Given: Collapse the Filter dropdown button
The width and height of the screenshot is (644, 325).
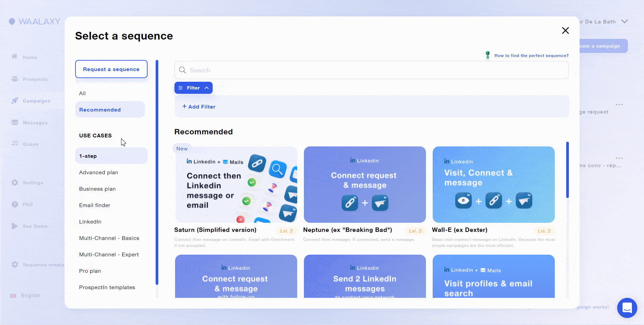Looking at the screenshot, I should click(x=193, y=88).
